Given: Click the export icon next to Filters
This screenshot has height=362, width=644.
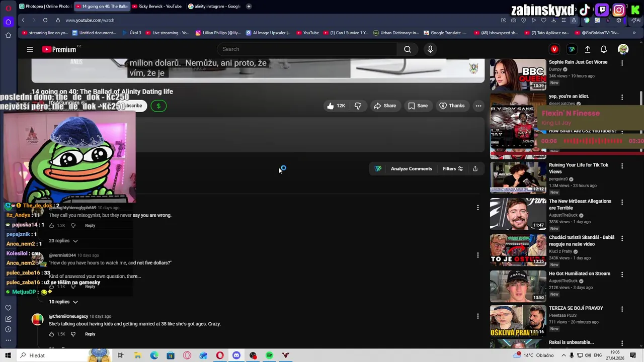Looking at the screenshot, I should 475,168.
